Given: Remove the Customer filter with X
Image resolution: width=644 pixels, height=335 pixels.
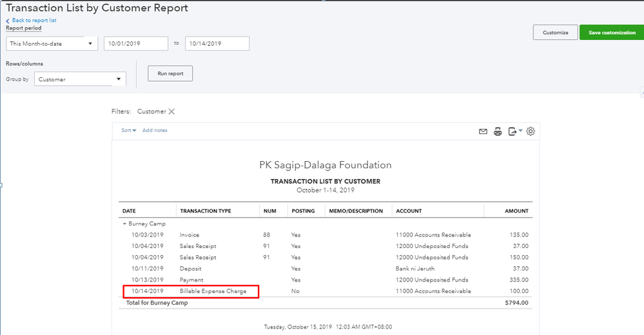Looking at the screenshot, I should [x=171, y=111].
